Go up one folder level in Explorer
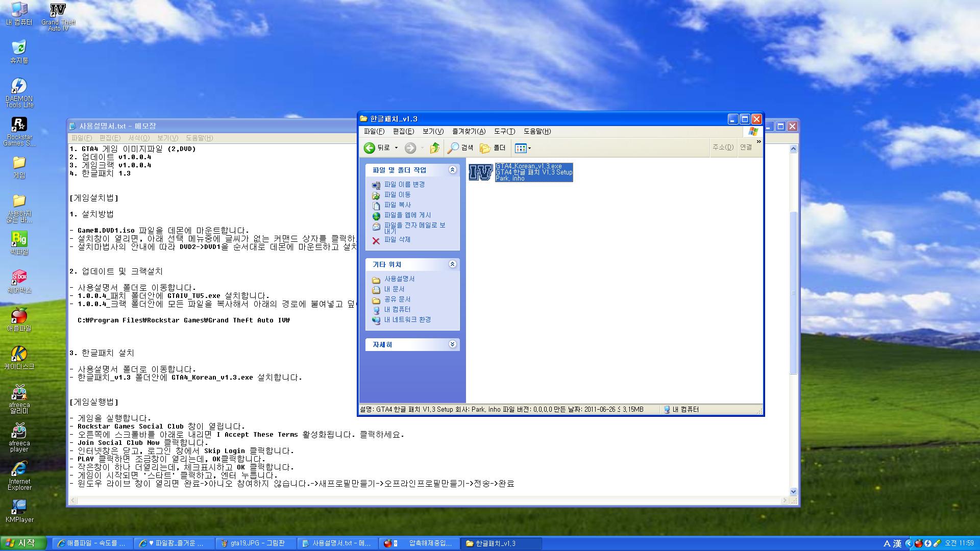The width and height of the screenshot is (980, 551). coord(434,148)
